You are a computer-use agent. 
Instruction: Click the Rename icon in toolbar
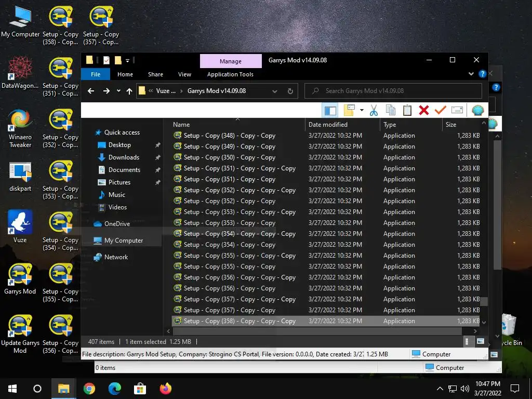pyautogui.click(x=457, y=110)
